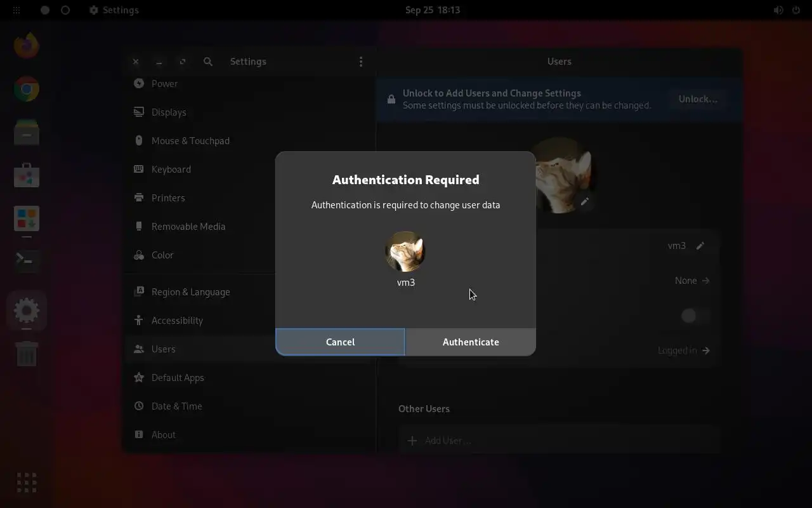This screenshot has width=812, height=508.
Task: Click the clock Sep 25 18:13 in top bar
Action: pyautogui.click(x=433, y=10)
